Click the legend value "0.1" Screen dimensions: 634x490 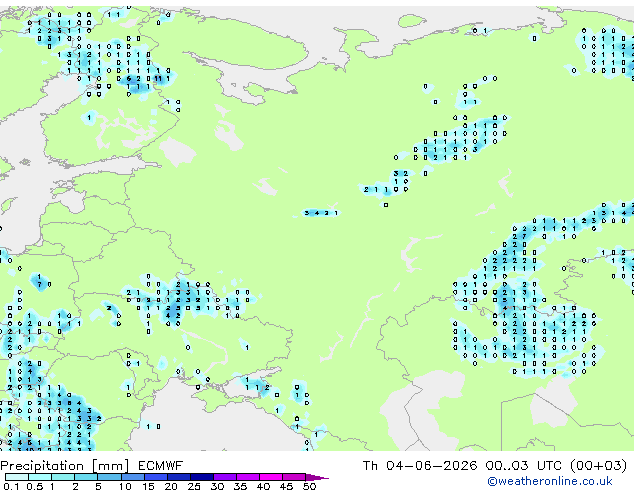click(11, 486)
